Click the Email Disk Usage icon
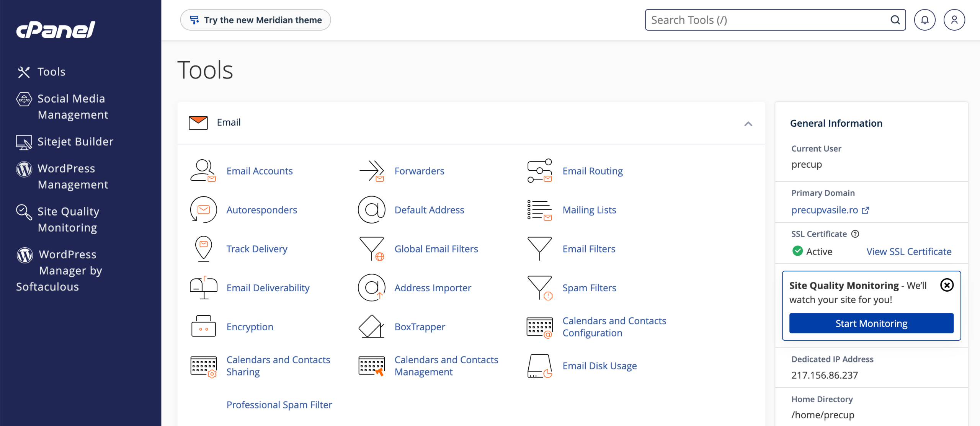This screenshot has width=980, height=426. [x=539, y=366]
